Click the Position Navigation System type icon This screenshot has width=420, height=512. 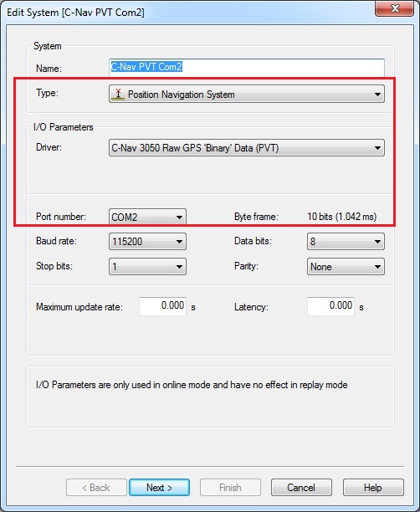(x=118, y=95)
